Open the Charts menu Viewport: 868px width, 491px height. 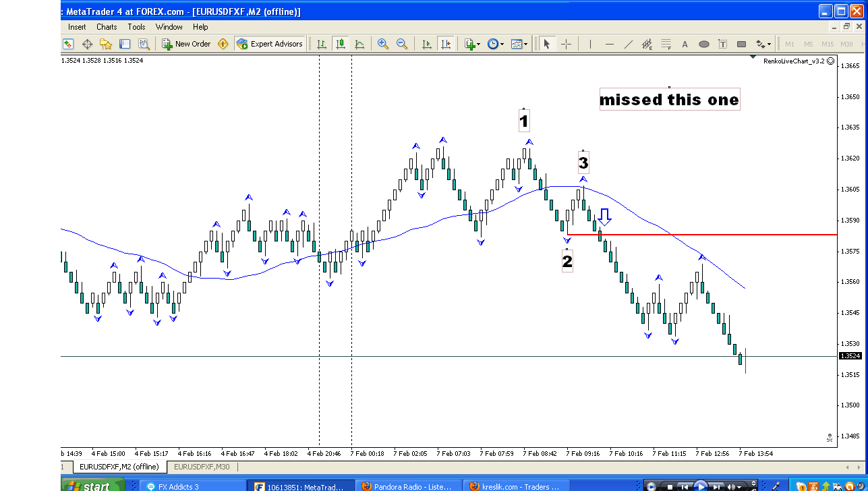107,27
